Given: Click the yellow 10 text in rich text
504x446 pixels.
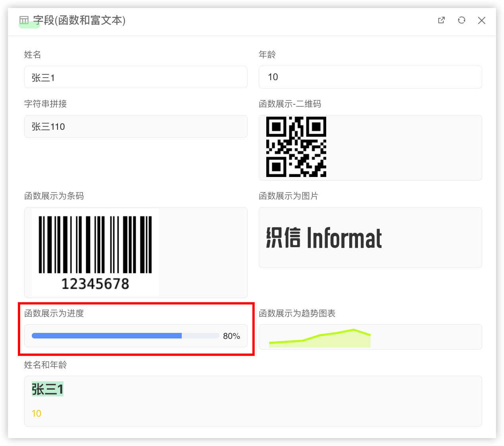Looking at the screenshot, I should tap(37, 413).
